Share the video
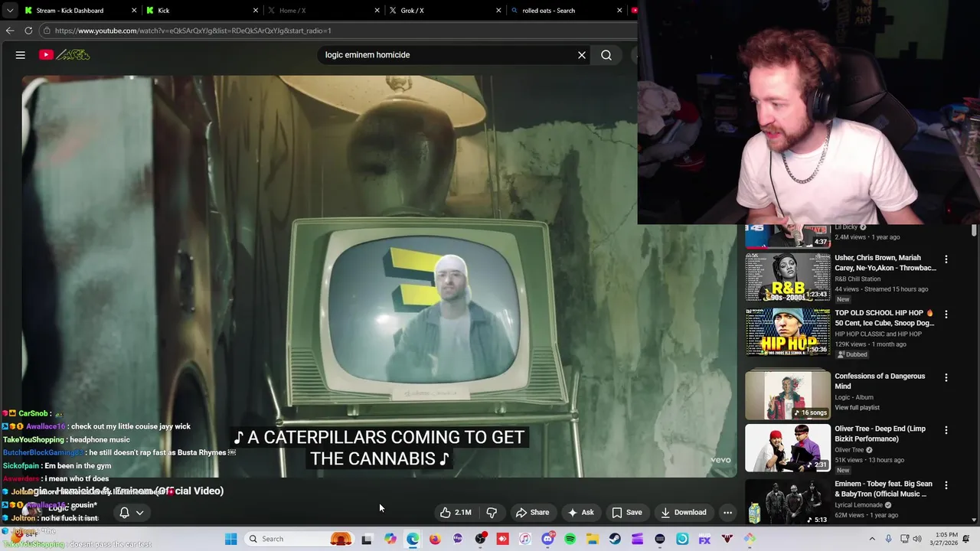This screenshot has width=980, height=551. pos(532,513)
